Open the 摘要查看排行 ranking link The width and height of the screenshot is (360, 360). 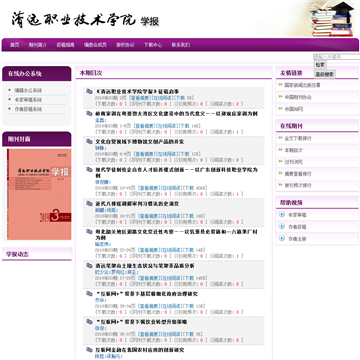tap(298, 174)
